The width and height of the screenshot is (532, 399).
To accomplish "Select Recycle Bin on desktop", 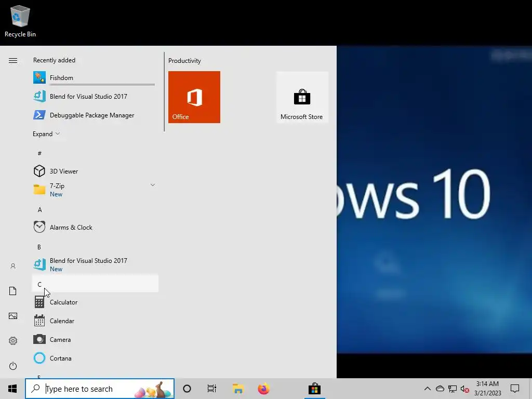I will coord(20,21).
